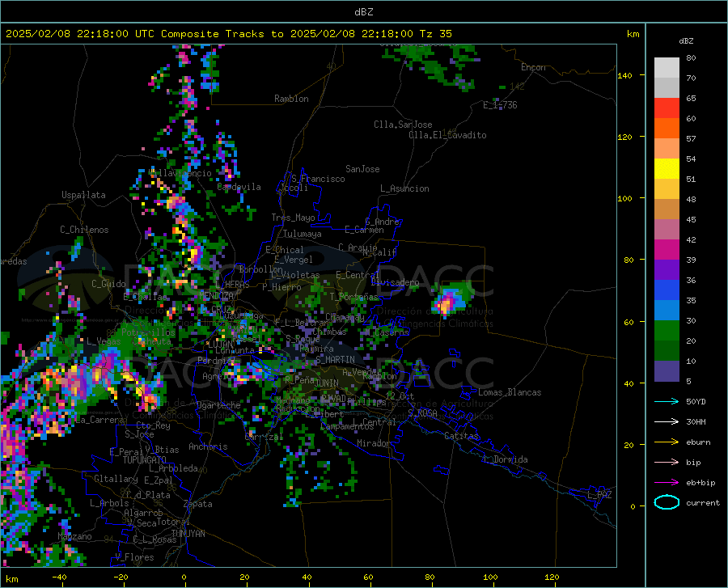Click the TUNUYAN label

(x=188, y=534)
